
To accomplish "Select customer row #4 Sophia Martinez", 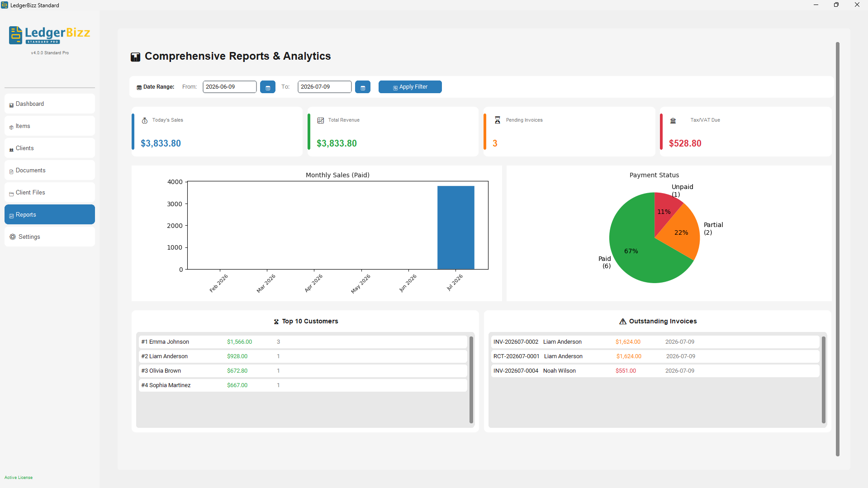I will (x=303, y=385).
